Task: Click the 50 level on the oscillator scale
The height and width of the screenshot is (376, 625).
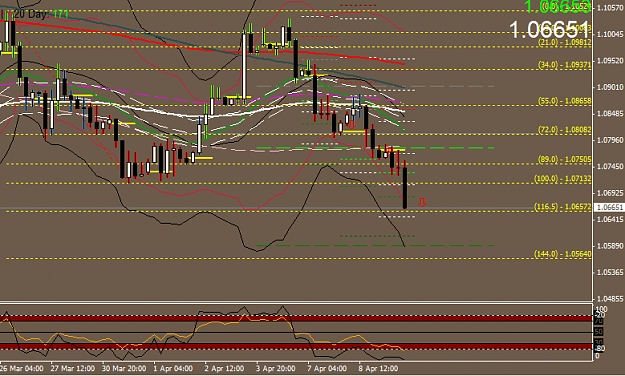Action: click(599, 332)
